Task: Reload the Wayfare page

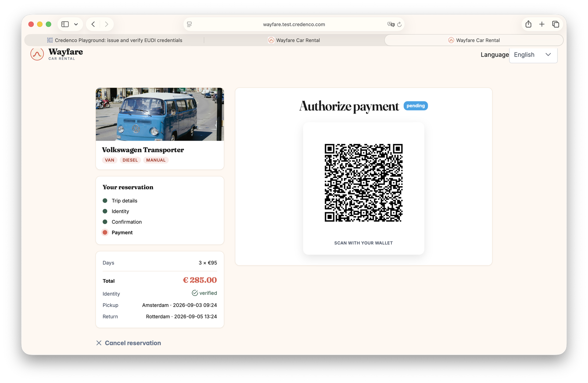Action: (399, 24)
